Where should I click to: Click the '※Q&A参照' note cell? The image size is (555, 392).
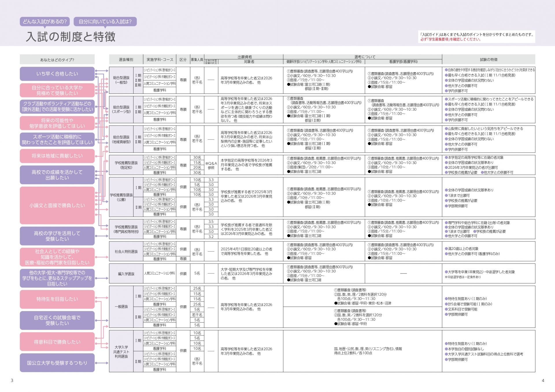coord(211,166)
